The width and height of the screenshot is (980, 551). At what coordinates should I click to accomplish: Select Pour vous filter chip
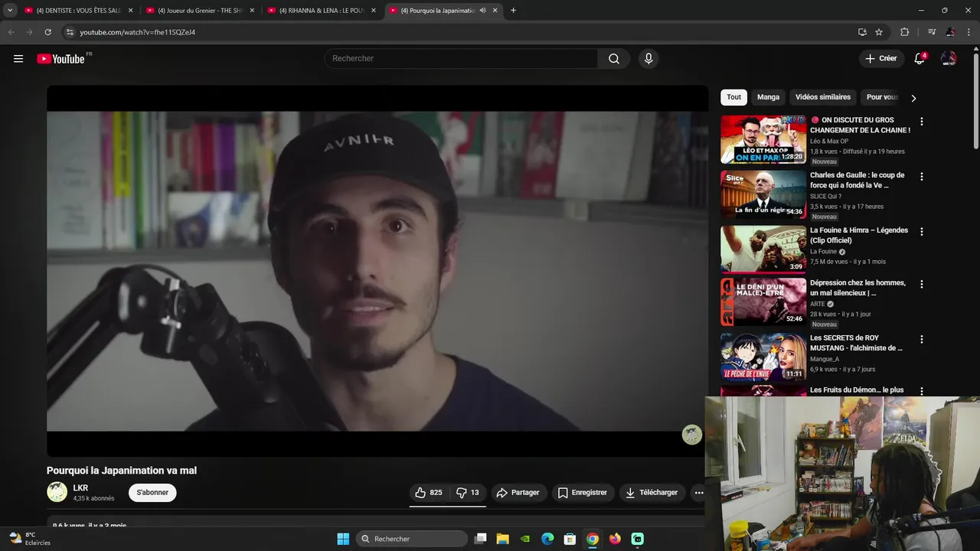tap(883, 97)
